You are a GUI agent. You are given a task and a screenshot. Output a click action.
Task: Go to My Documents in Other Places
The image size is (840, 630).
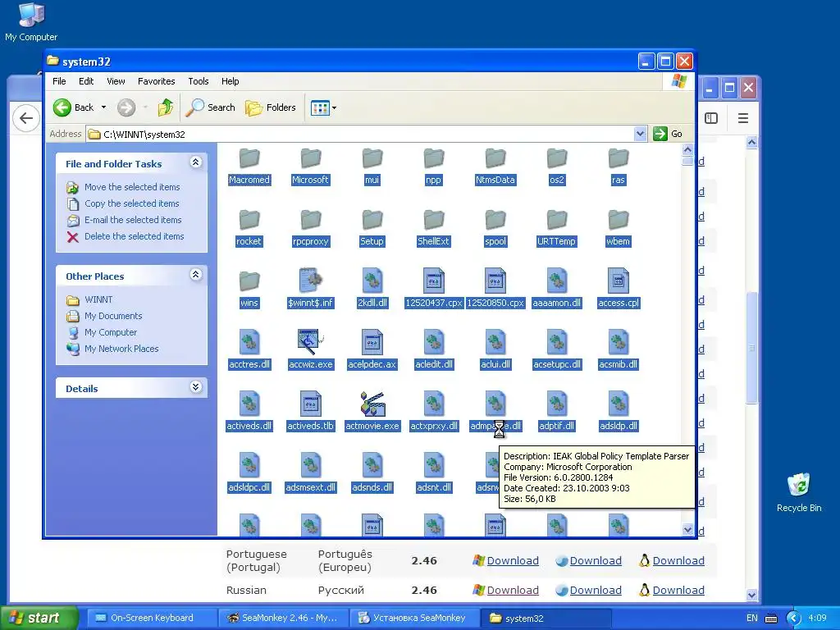113,316
